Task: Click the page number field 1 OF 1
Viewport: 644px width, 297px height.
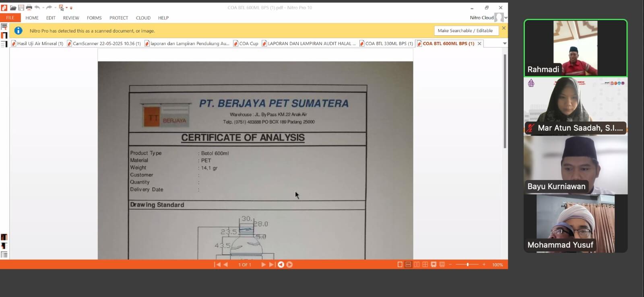Action: [245, 265]
